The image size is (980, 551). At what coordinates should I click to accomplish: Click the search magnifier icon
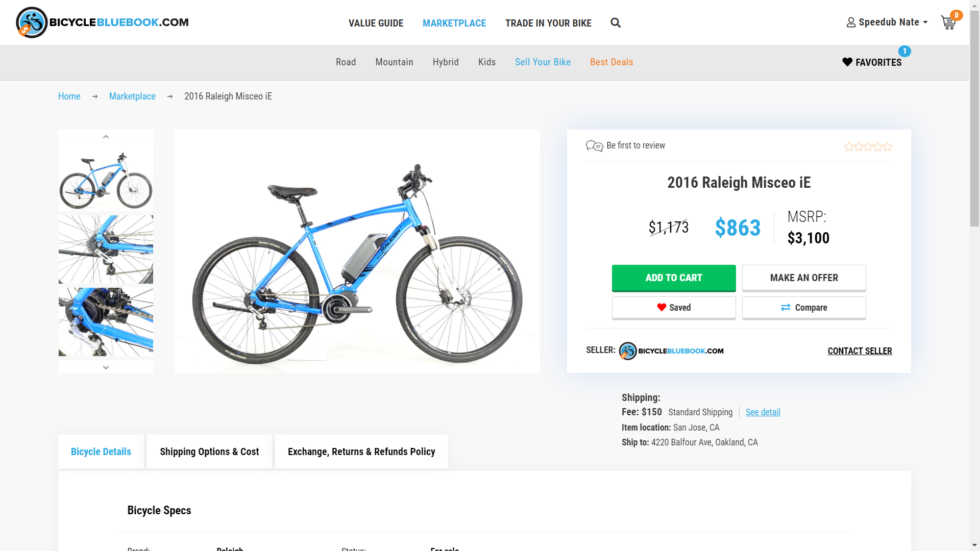click(616, 23)
